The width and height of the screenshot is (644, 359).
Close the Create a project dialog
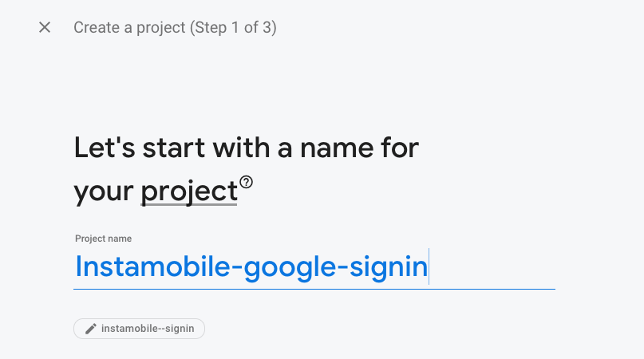pos(45,27)
